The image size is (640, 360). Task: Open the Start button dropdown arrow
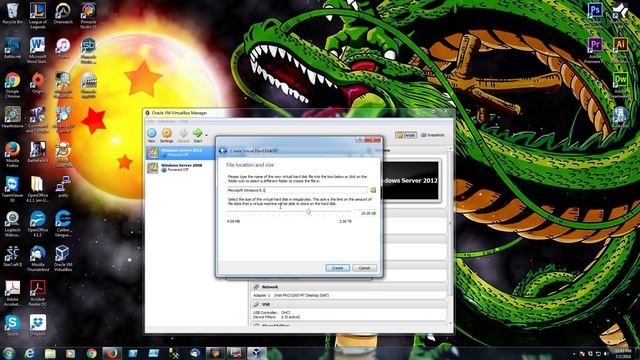coord(206,135)
